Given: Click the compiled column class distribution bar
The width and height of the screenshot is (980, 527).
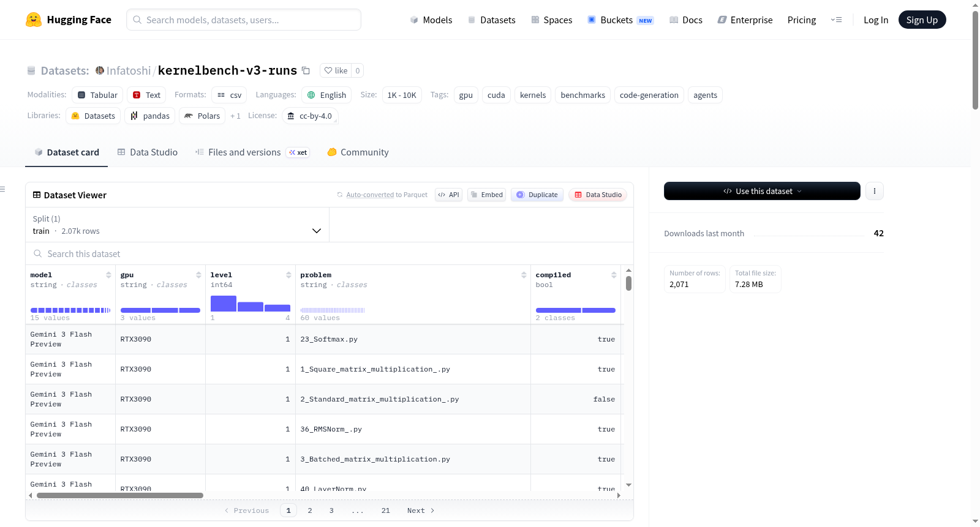Looking at the screenshot, I should tap(576, 310).
